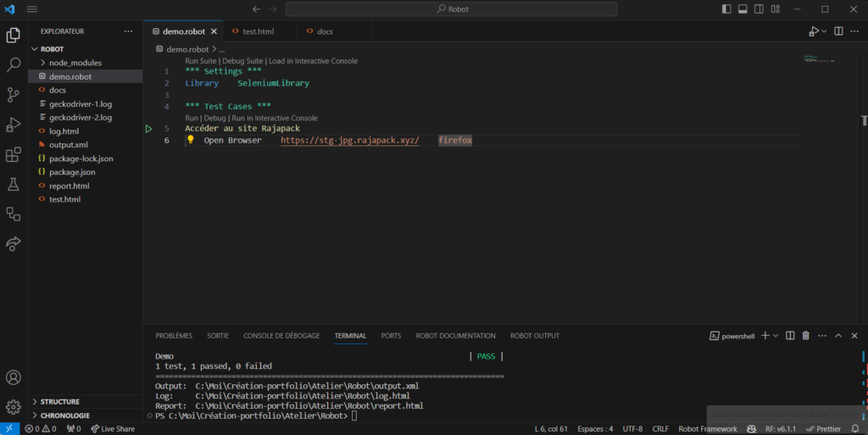Image resolution: width=868 pixels, height=435 pixels.
Task: Open the Live Share activity bar icon
Action: 14,243
